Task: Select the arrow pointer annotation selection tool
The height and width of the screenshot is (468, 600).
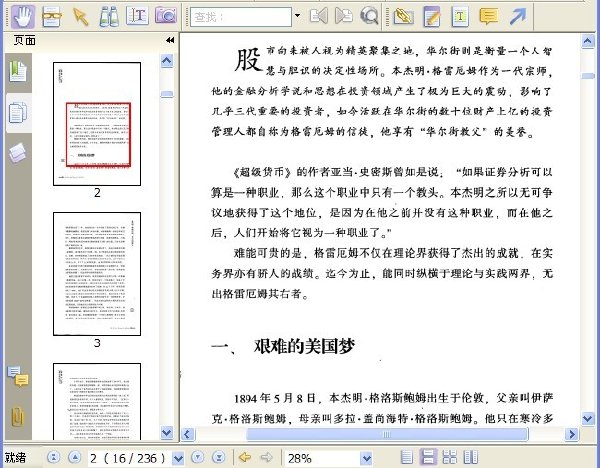Action: 80,17
